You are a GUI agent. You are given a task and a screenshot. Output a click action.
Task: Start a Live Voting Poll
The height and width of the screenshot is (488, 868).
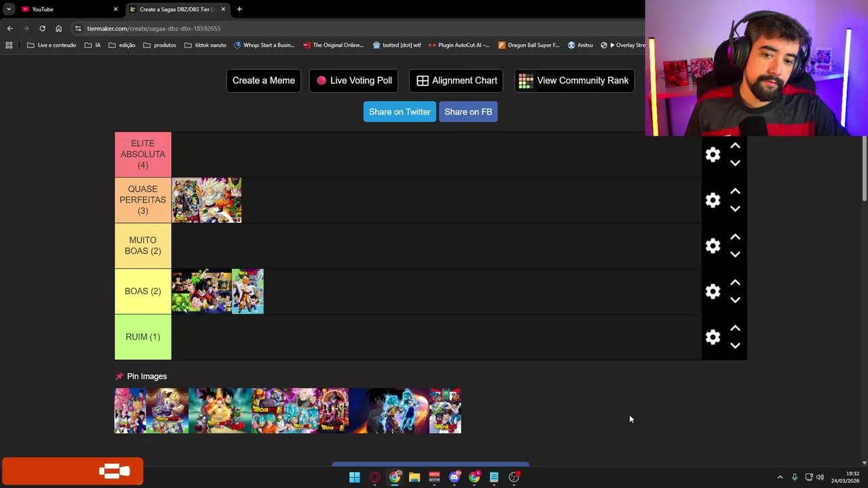[x=354, y=81]
